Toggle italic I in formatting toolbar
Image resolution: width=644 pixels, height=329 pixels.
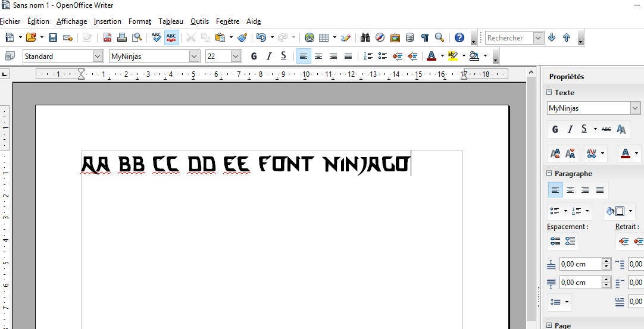(x=268, y=56)
